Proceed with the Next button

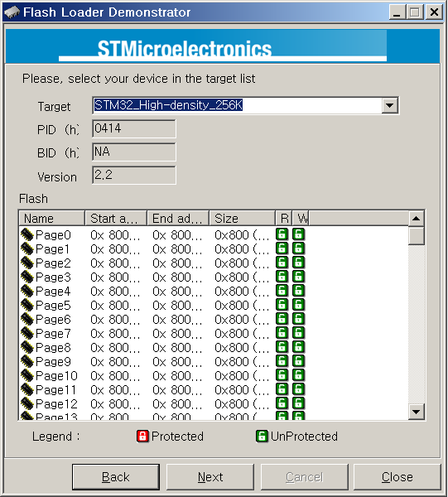(x=210, y=477)
